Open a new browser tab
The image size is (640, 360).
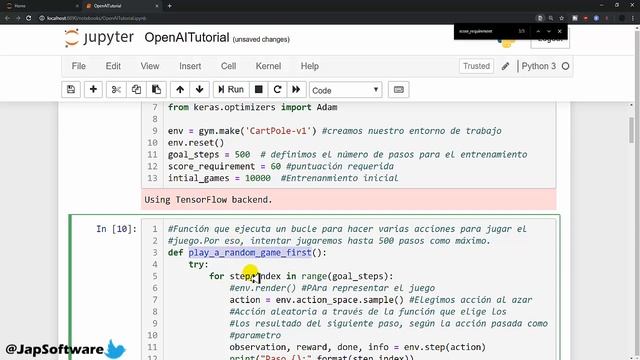[x=169, y=6]
